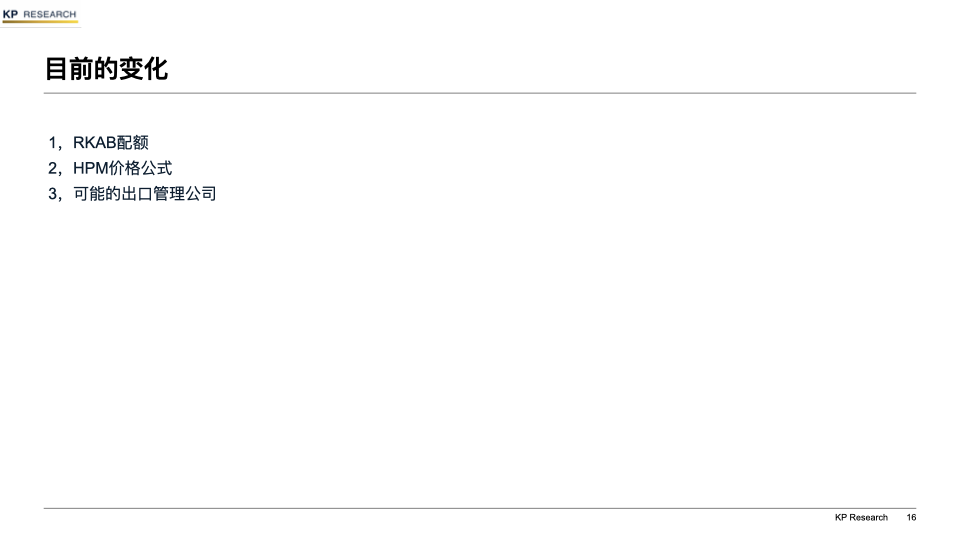Click the bold "KP" letters in the header logo
This screenshot has width=960, height=540.
click(x=10, y=14)
